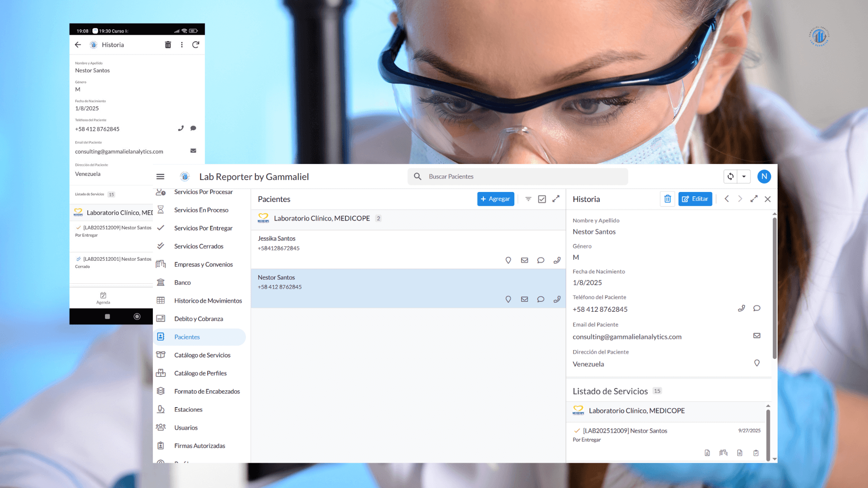
Task: Click the Editar button in Historia
Action: (x=695, y=199)
